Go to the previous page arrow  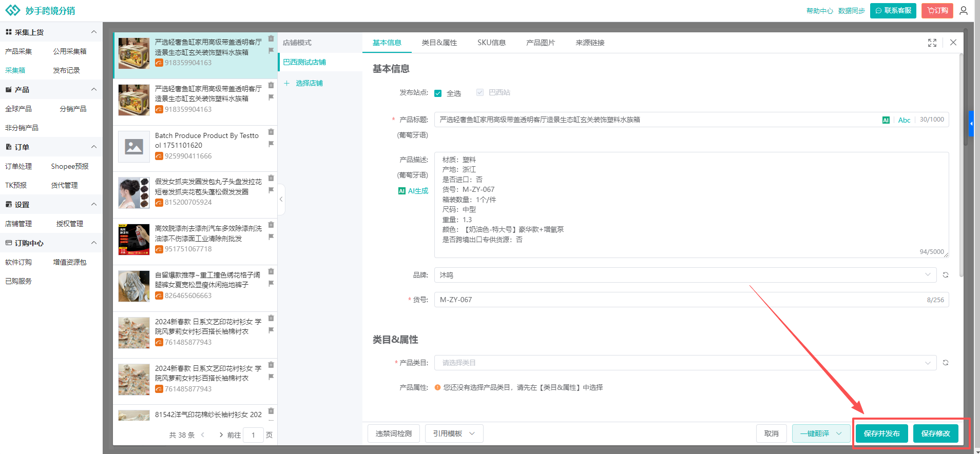[x=203, y=435]
